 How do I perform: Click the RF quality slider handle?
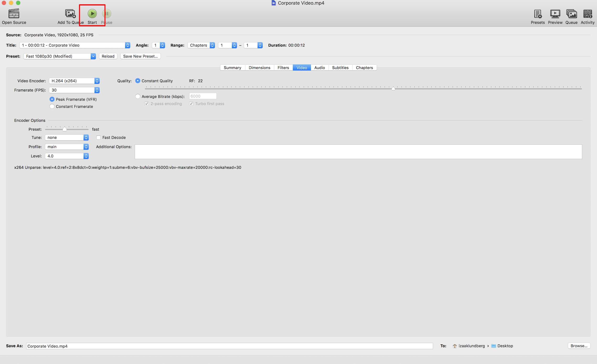coord(393,89)
